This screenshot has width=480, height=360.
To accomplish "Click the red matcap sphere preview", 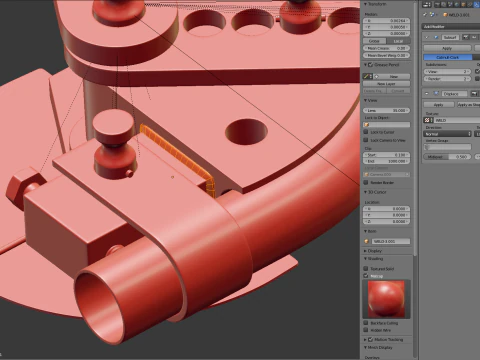I will point(386,299).
